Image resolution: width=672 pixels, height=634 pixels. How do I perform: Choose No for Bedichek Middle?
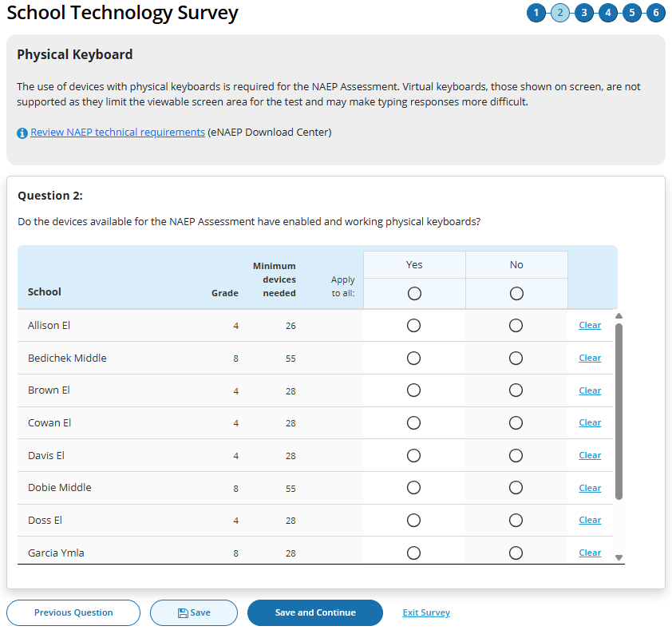[516, 359]
